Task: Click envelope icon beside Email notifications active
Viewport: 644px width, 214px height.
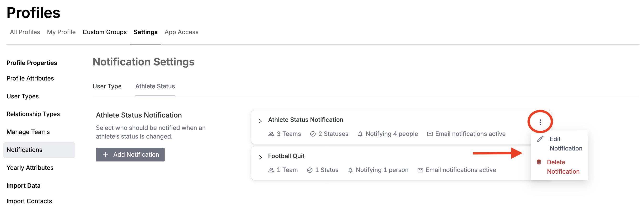Action: tap(430, 134)
